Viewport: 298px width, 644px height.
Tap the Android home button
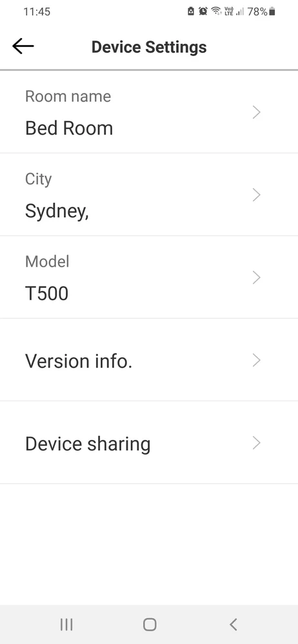(x=150, y=624)
